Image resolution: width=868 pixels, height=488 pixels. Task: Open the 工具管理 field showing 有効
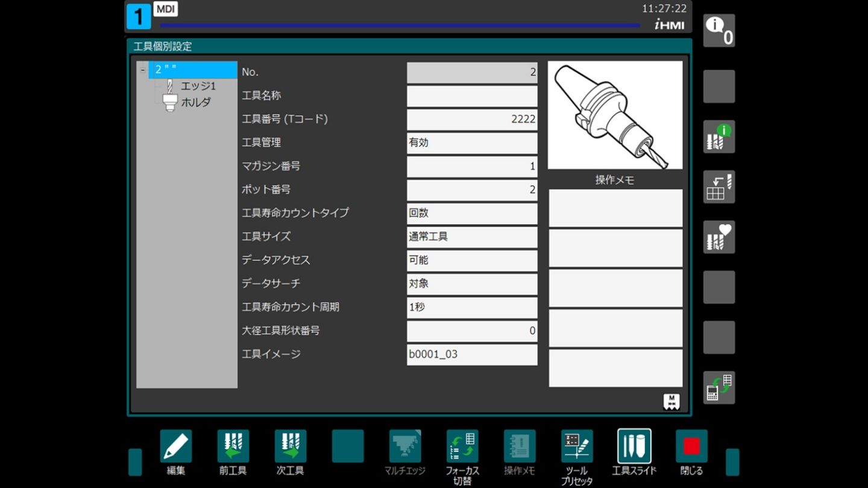(471, 143)
